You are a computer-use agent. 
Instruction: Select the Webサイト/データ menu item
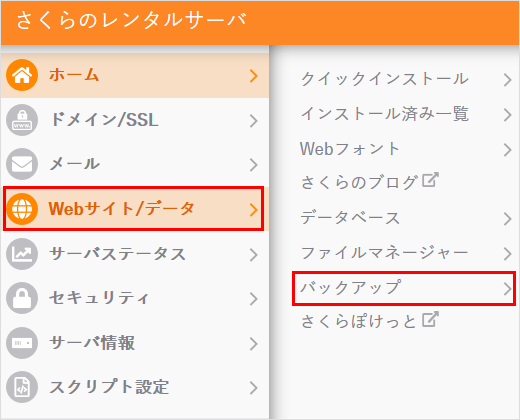135,209
